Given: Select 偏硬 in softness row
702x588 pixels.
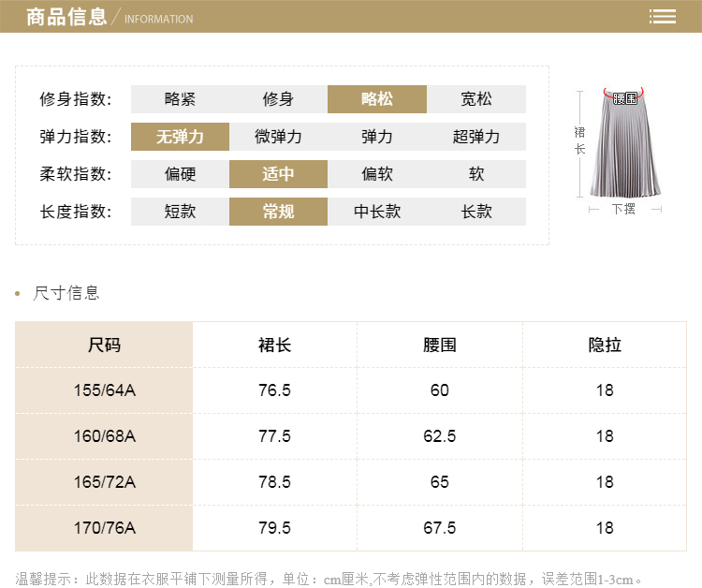Looking at the screenshot, I should [x=180, y=174].
